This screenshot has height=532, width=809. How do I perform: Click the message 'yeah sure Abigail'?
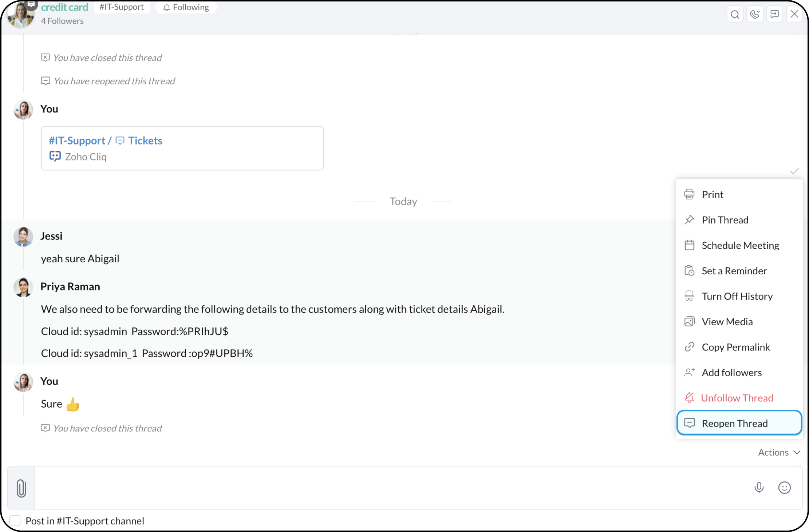(x=80, y=258)
